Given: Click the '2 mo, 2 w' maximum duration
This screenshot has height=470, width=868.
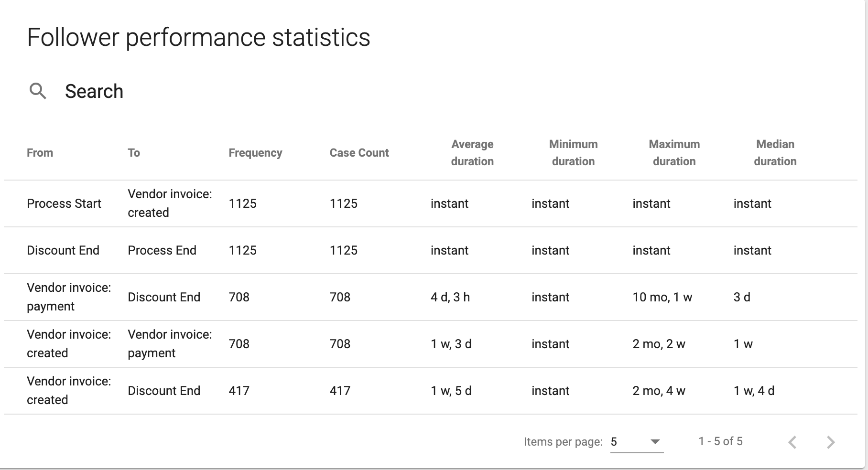Looking at the screenshot, I should pos(659,344).
